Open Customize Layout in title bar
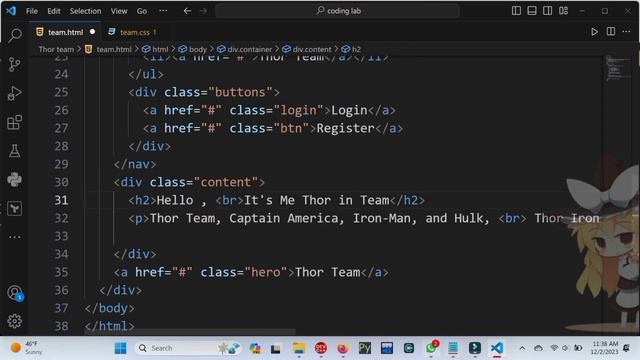Screen dimensions: 640x360 tap(563, 11)
